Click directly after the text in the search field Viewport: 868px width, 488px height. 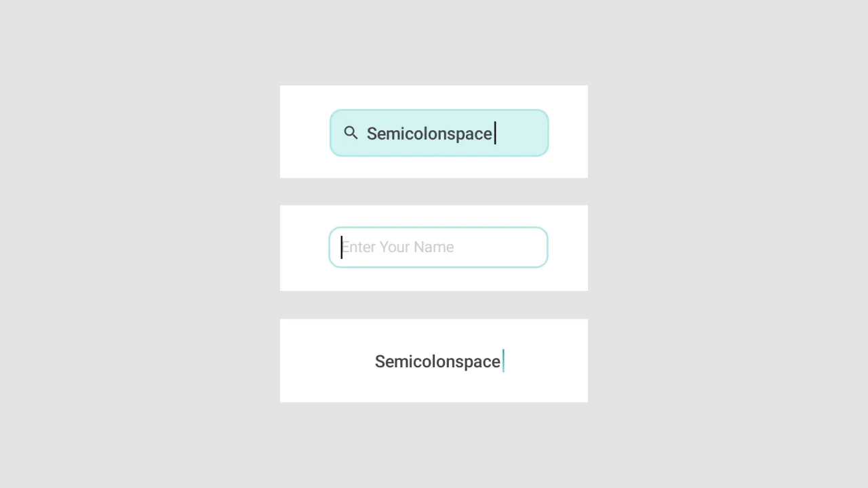tap(495, 134)
